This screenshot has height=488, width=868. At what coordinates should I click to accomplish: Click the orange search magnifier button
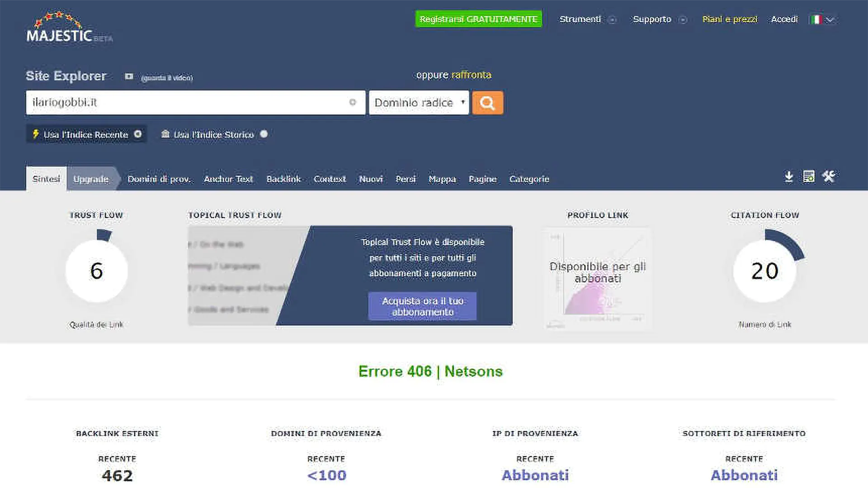[x=487, y=103]
